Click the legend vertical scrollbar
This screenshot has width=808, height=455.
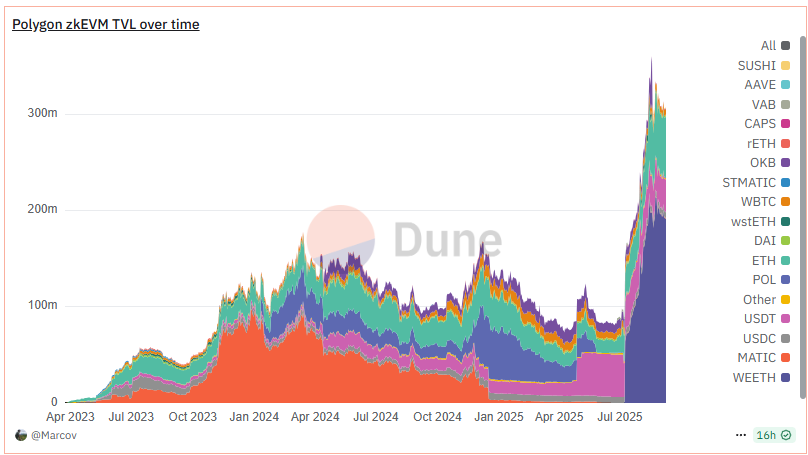click(x=802, y=216)
